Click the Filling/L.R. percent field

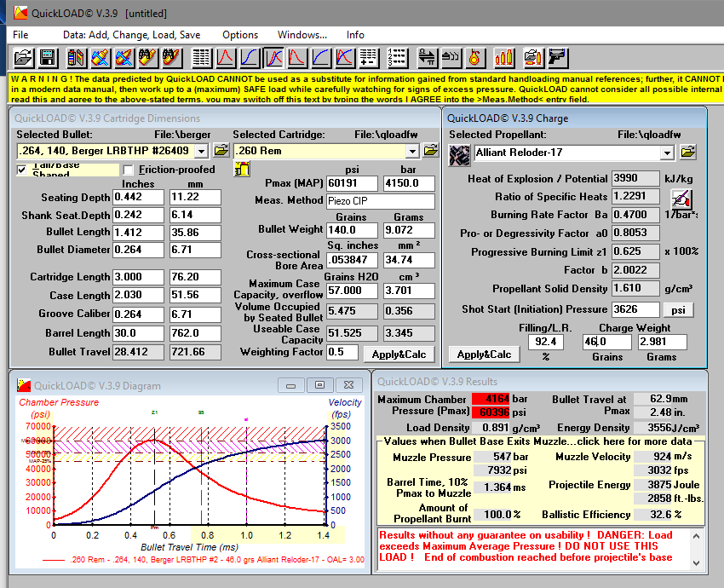(x=546, y=342)
